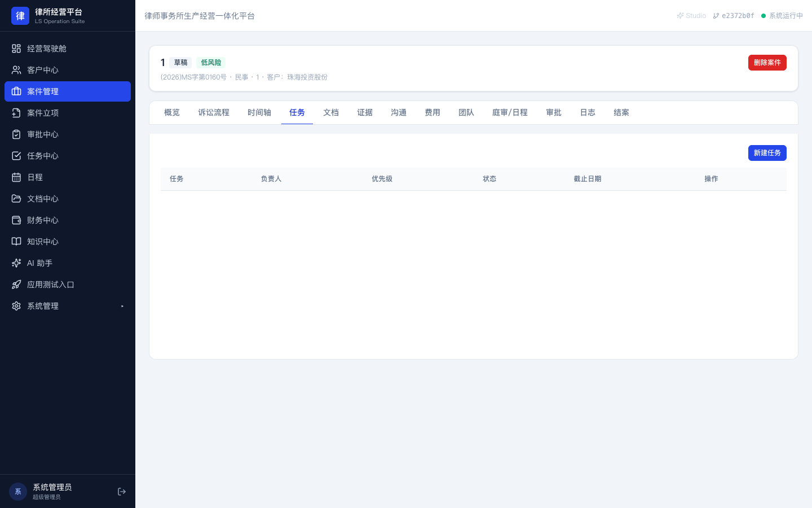Viewport: 812px width, 508px height.
Task: Click the 低风险 tag
Action: pyautogui.click(x=211, y=63)
